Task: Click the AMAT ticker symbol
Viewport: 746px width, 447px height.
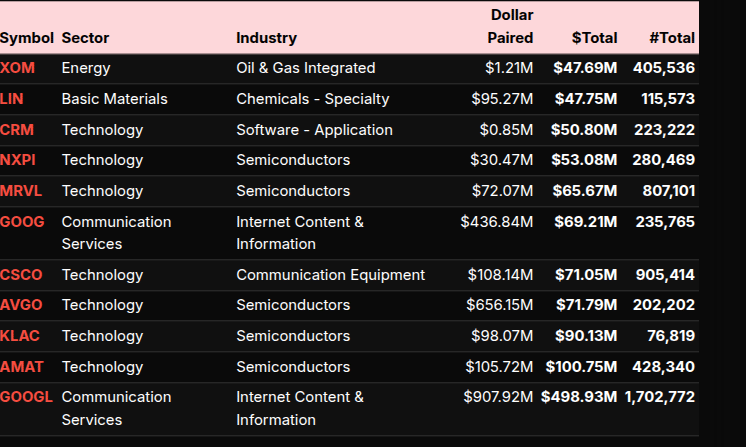Action: [21, 367]
